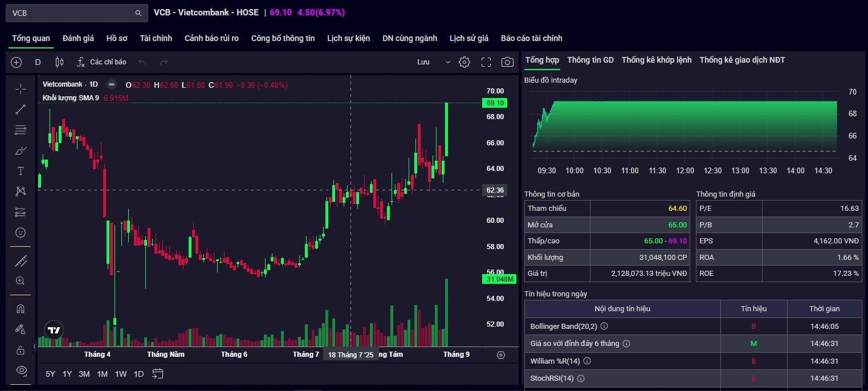Open the emoji icons tool
Image resolution: width=868 pixels, height=391 pixels.
21,233
